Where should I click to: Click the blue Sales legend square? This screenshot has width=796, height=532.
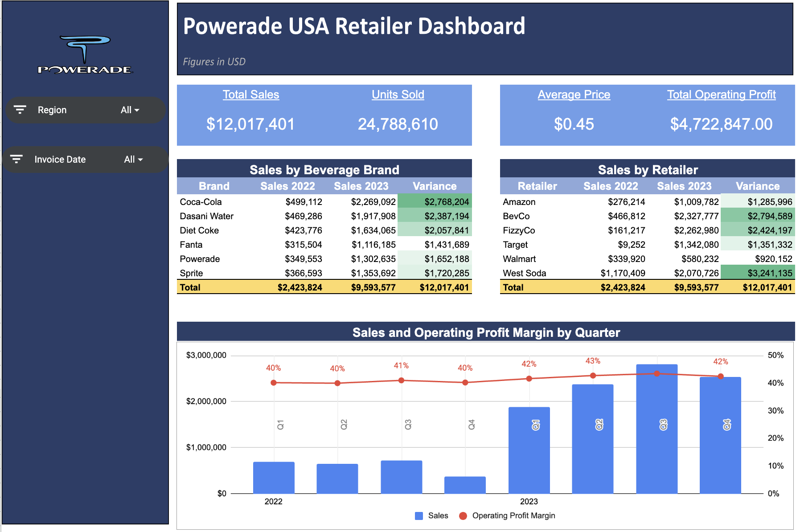tap(419, 516)
